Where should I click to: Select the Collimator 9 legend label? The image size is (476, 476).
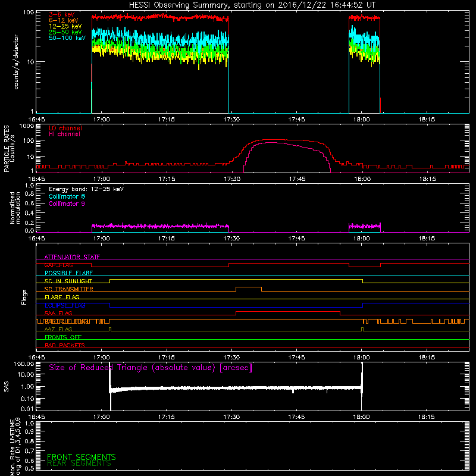[x=67, y=203]
